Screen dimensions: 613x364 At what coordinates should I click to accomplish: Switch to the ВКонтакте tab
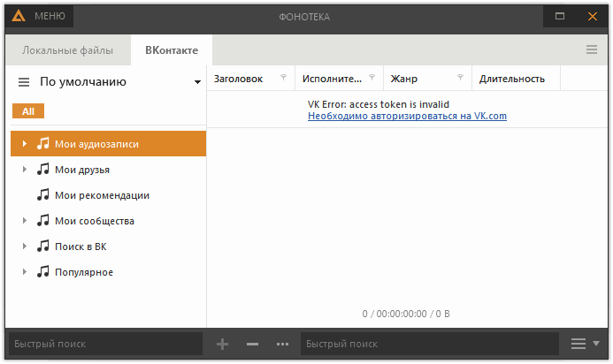[172, 50]
